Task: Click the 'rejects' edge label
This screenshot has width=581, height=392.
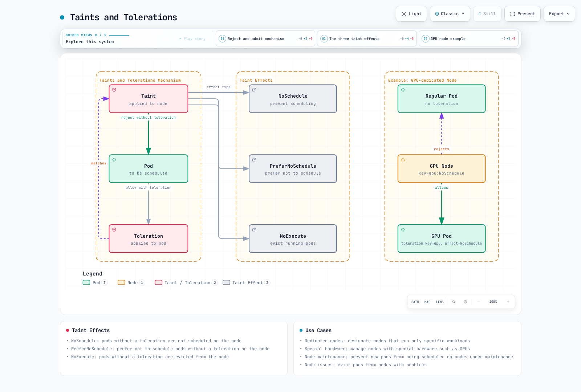Action: click(x=442, y=149)
